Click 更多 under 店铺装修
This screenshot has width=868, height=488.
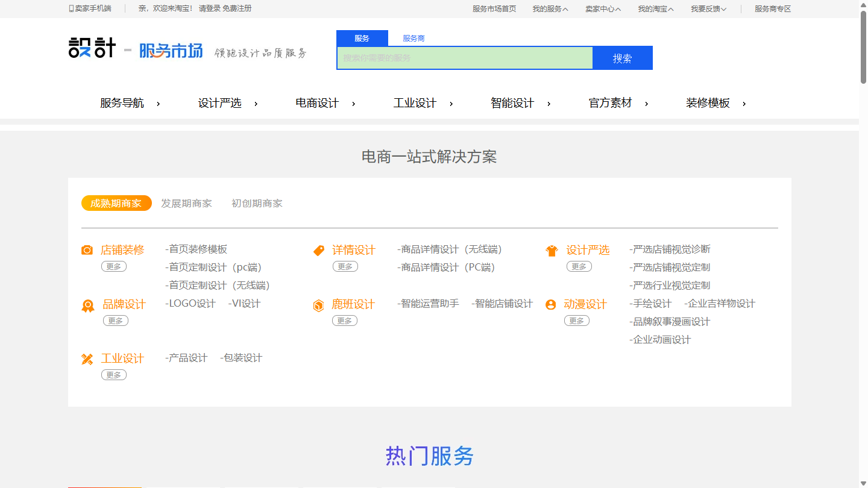click(114, 266)
